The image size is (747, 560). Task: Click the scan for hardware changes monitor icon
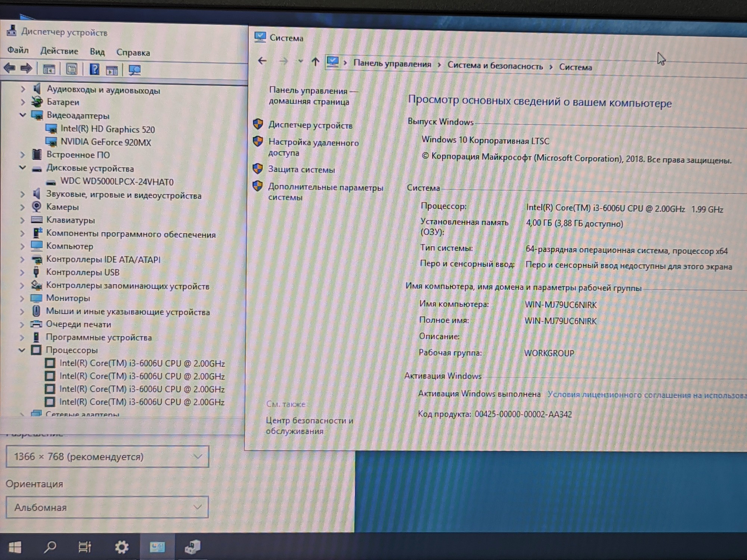[x=134, y=70]
